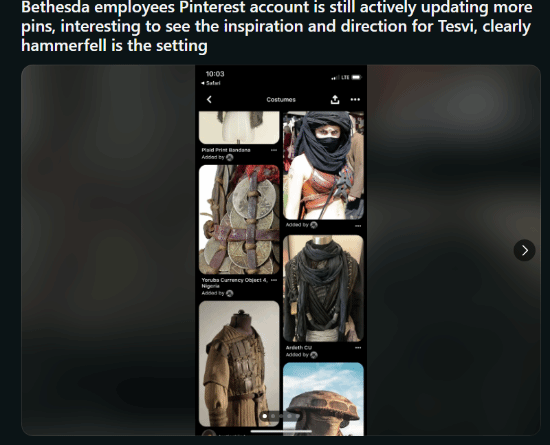The image size is (550, 445).
Task: Go back using the back chevron
Action: tap(209, 100)
